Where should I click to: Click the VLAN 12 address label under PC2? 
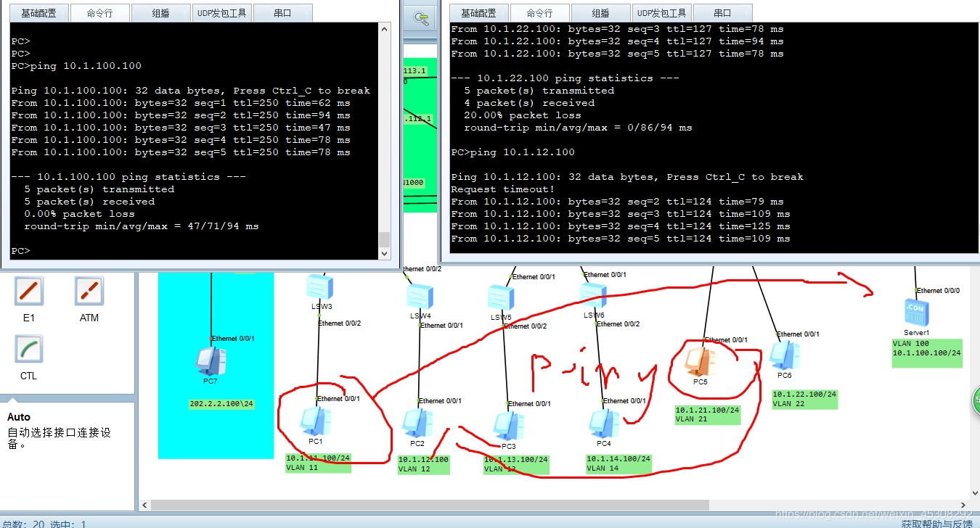[424, 464]
